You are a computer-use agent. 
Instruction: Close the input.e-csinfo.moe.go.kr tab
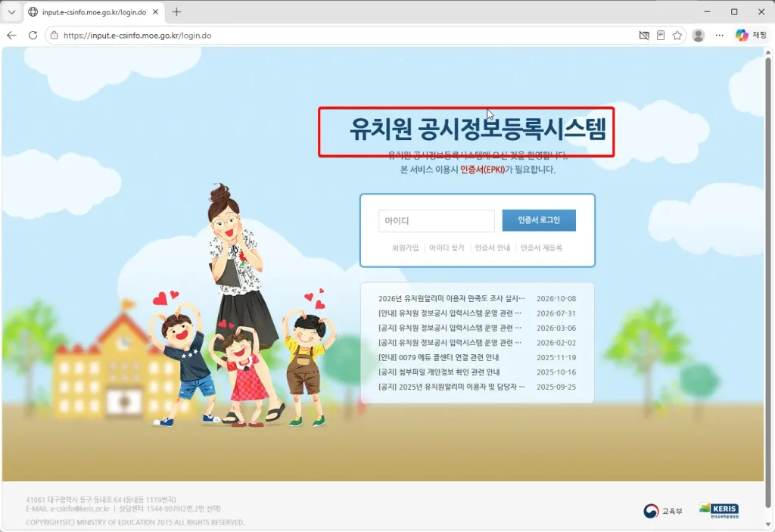(x=155, y=12)
